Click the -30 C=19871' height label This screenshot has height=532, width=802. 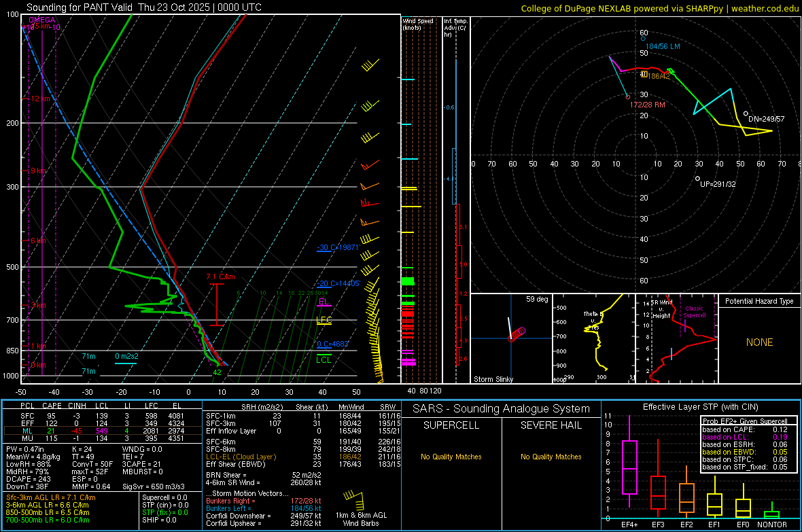[338, 247]
